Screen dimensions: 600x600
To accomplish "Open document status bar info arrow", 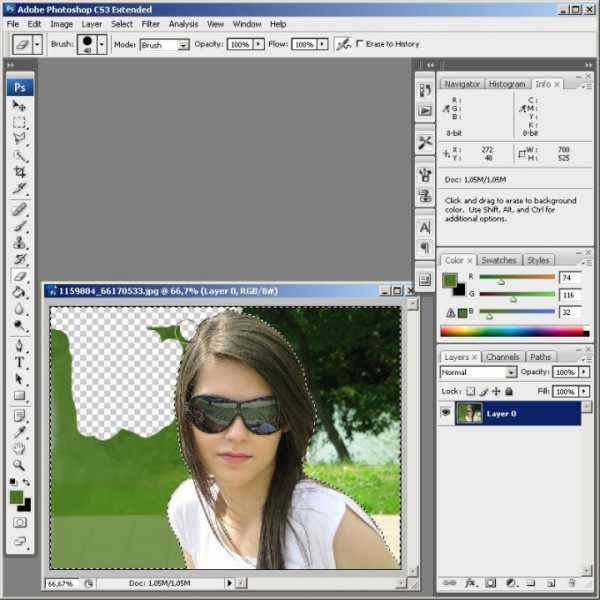I will pyautogui.click(x=229, y=583).
